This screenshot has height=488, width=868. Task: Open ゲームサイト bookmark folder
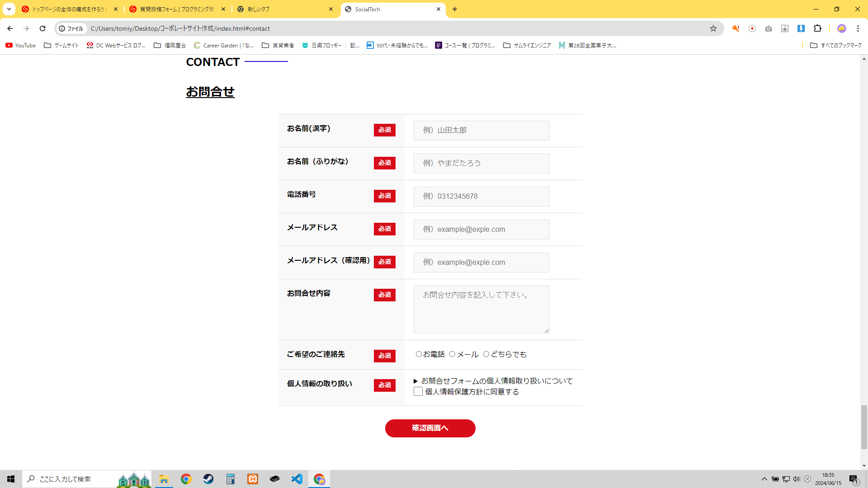pos(61,45)
